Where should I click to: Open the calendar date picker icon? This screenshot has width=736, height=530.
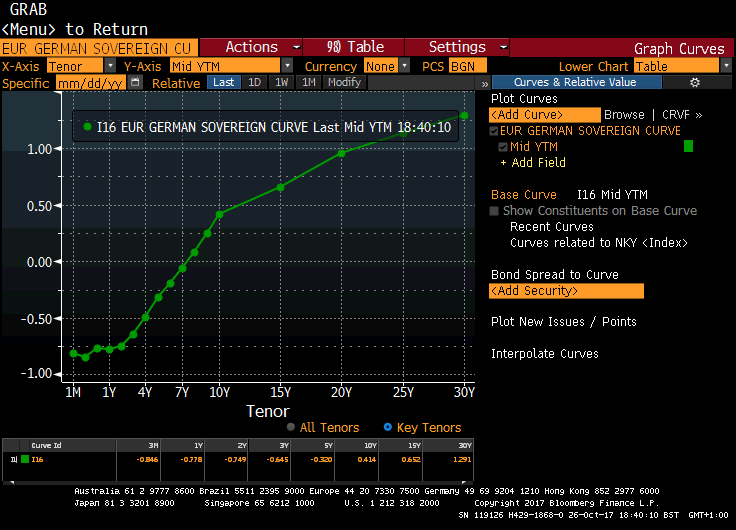coord(137,83)
